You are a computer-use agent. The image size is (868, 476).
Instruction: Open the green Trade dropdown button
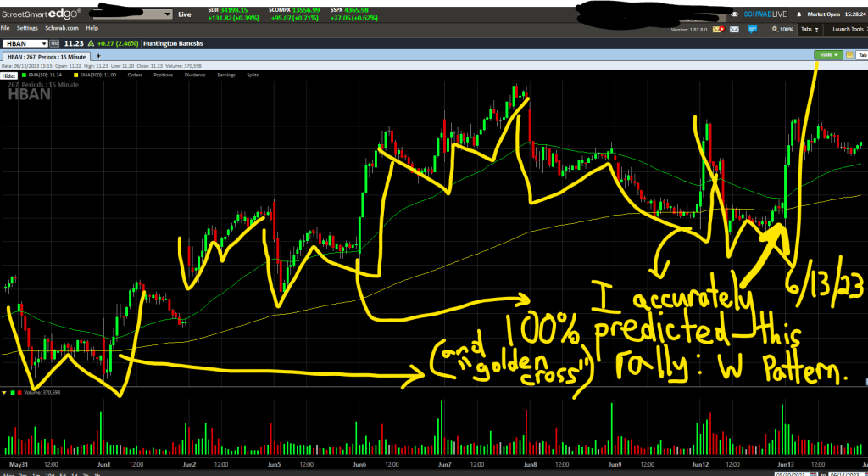click(x=828, y=54)
